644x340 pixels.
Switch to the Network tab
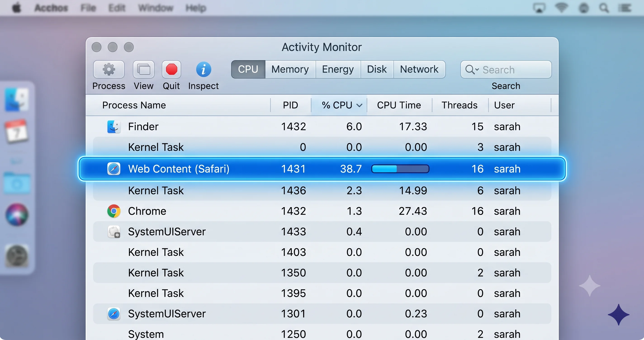[x=419, y=69]
